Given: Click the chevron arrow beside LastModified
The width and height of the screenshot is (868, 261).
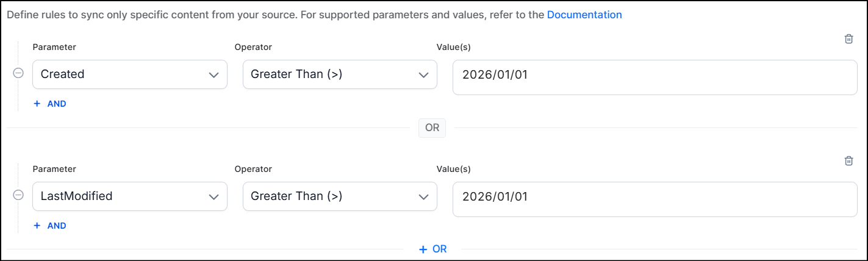Looking at the screenshot, I should [213, 197].
